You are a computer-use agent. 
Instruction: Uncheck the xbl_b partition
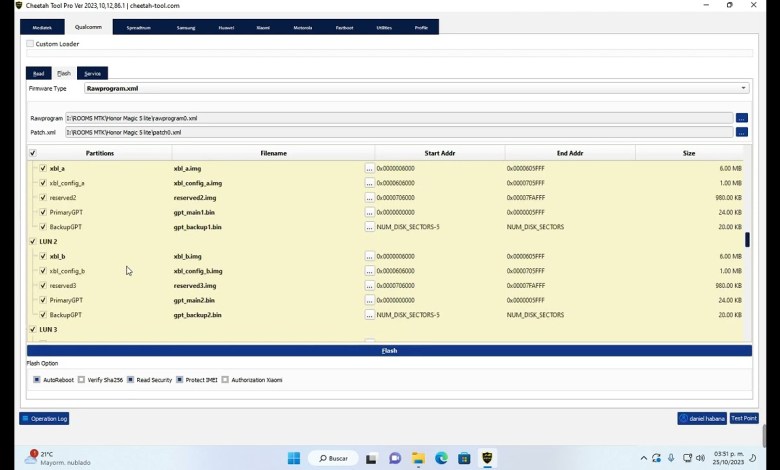[x=43, y=257]
